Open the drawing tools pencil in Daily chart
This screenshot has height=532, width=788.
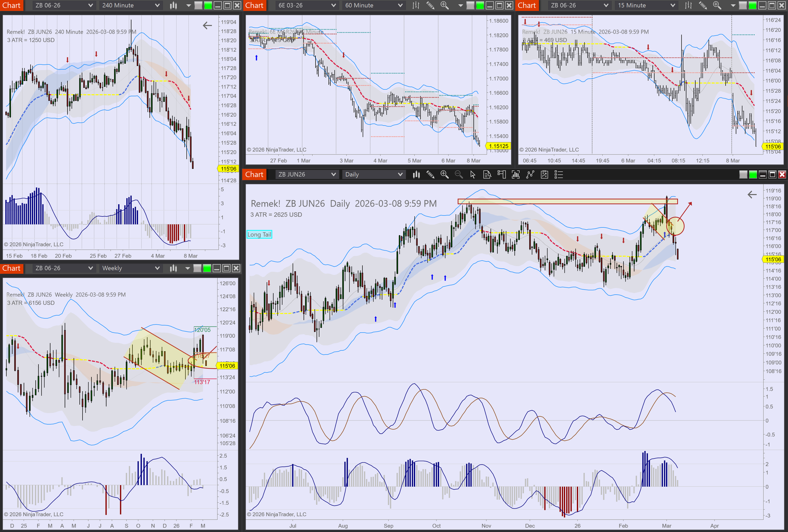coord(430,175)
